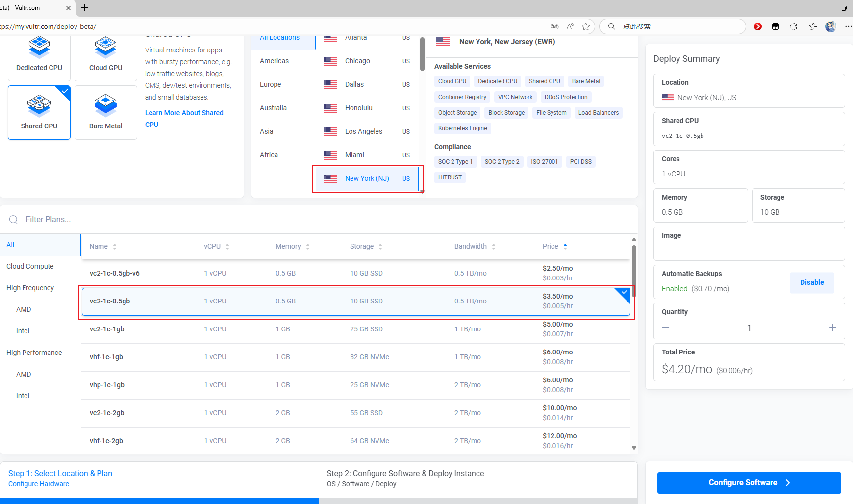Select the Bare Metal server option
This screenshot has width=853, height=504.
click(105, 112)
